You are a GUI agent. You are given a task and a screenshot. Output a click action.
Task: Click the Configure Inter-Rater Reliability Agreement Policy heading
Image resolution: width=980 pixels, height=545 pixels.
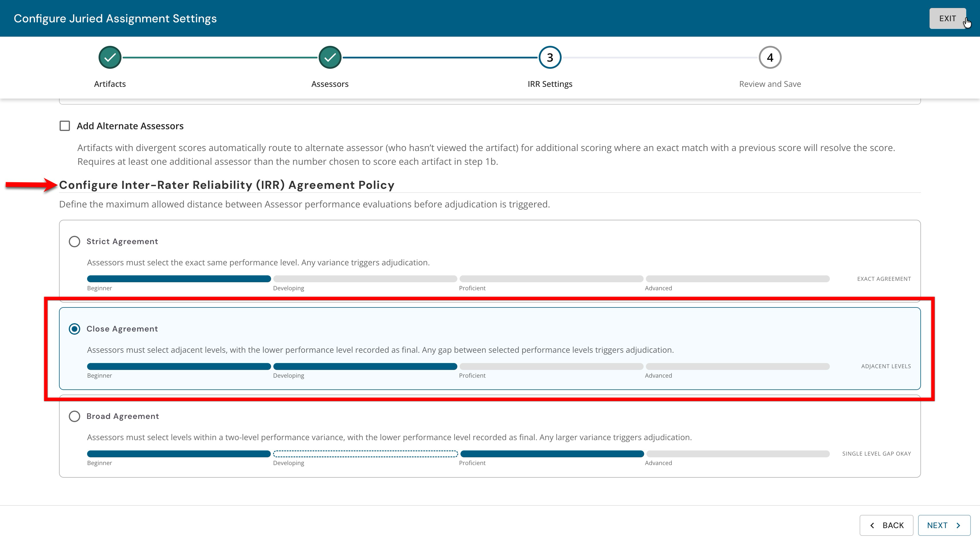click(227, 185)
